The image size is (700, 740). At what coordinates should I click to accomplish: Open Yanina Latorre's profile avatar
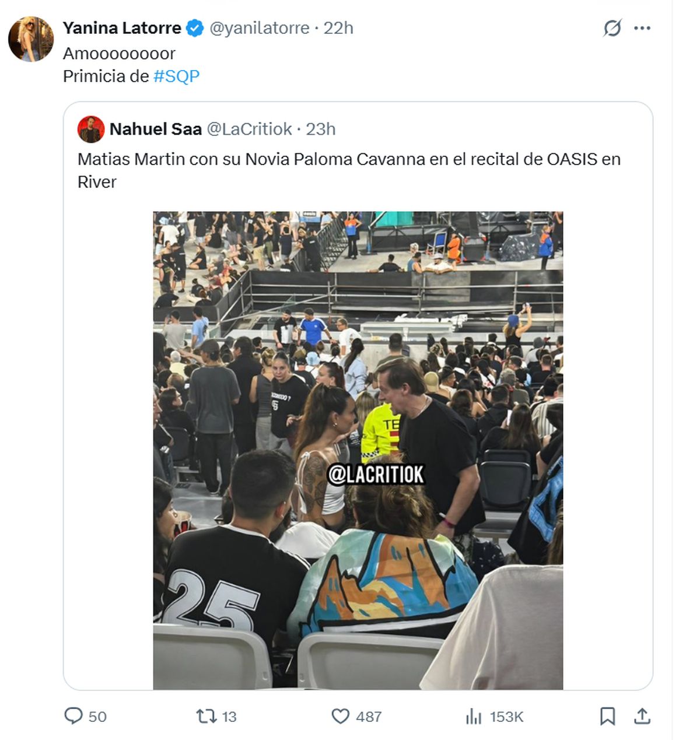click(x=31, y=39)
